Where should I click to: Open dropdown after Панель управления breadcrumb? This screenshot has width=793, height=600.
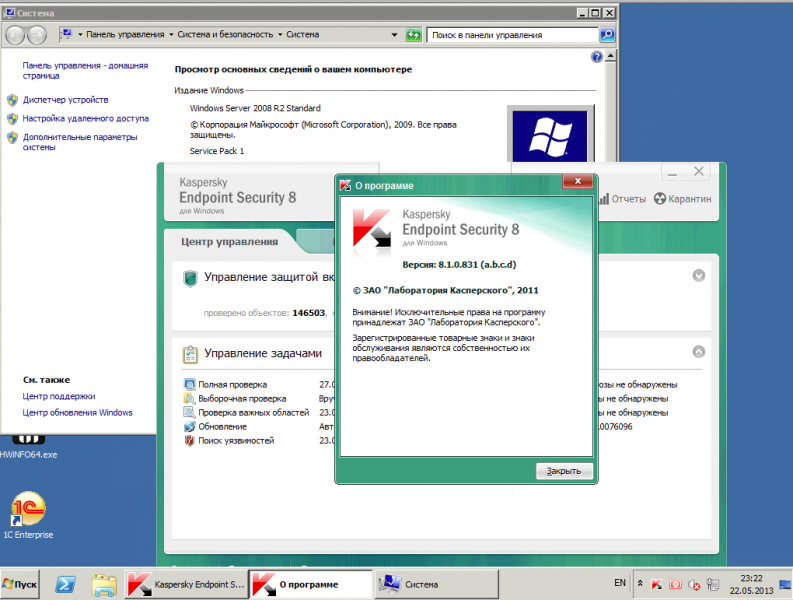(171, 34)
